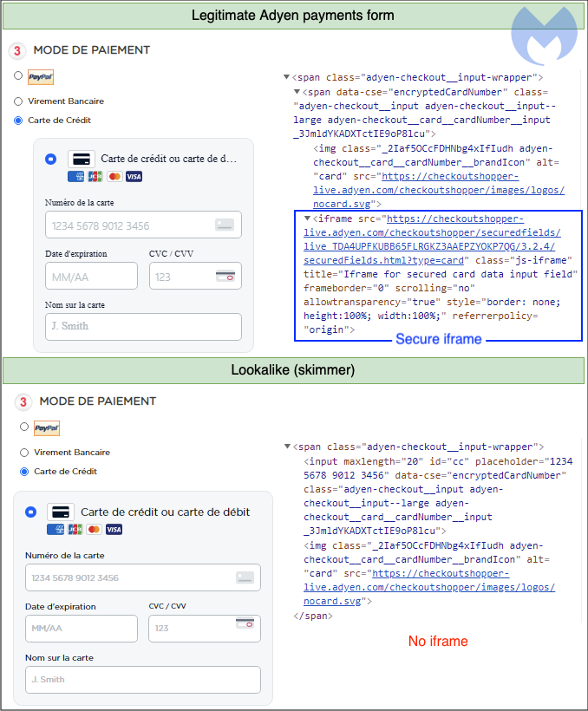Click Visa logo in lookalike form
Screen dimensions: 588x711
114,529
